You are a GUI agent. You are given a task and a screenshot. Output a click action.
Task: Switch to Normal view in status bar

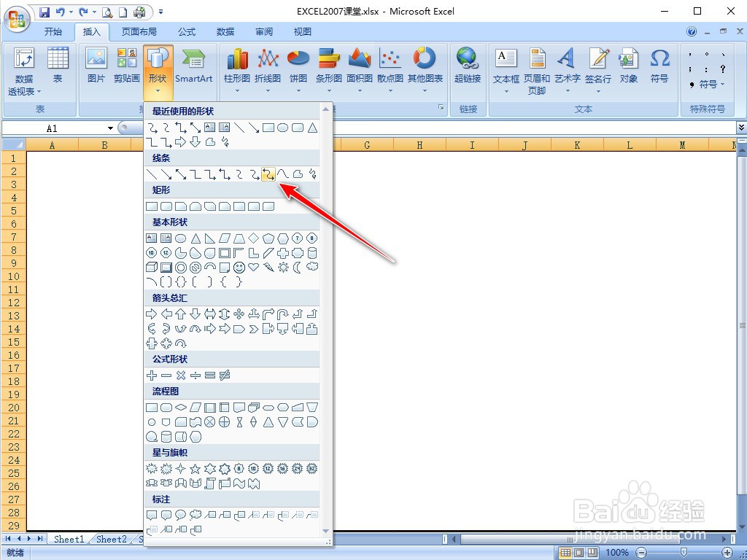pos(565,553)
